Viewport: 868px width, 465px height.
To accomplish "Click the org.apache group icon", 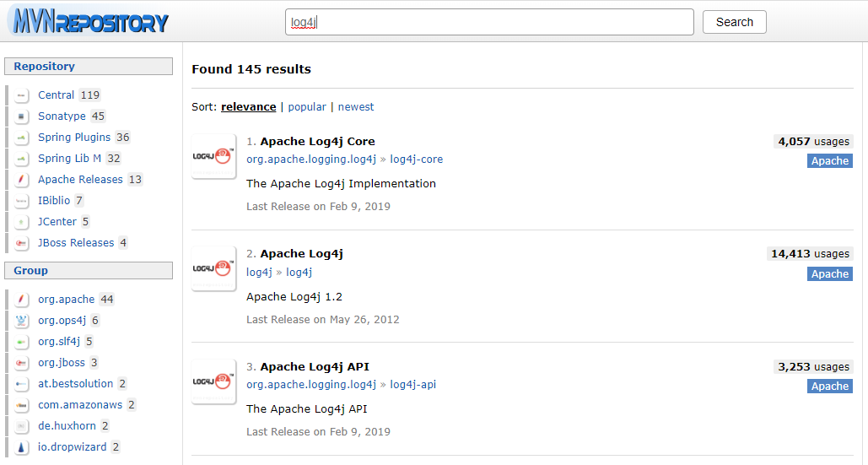I will pyautogui.click(x=21, y=300).
